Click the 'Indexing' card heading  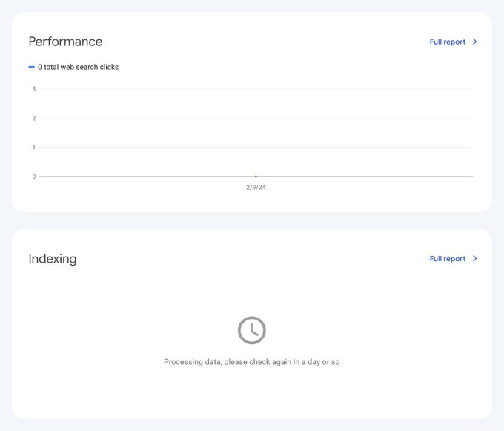pyautogui.click(x=53, y=259)
